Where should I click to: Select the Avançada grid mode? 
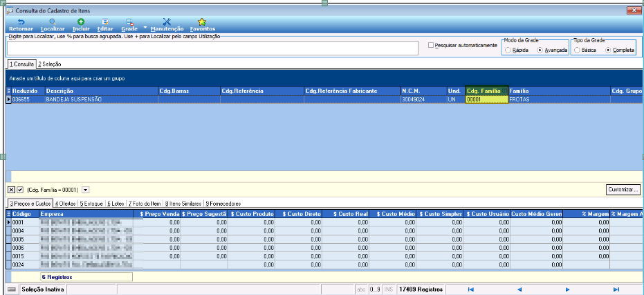click(x=540, y=50)
